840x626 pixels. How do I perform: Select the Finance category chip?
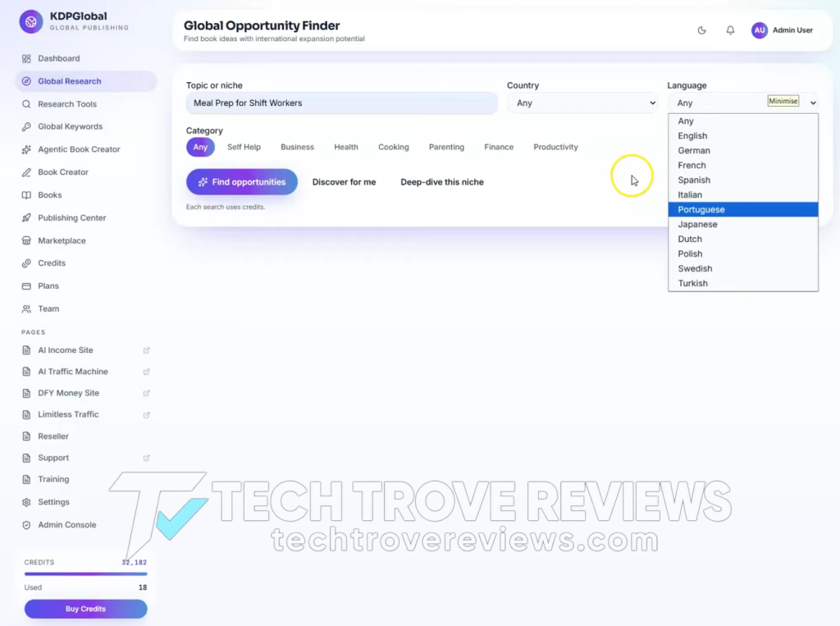click(499, 147)
